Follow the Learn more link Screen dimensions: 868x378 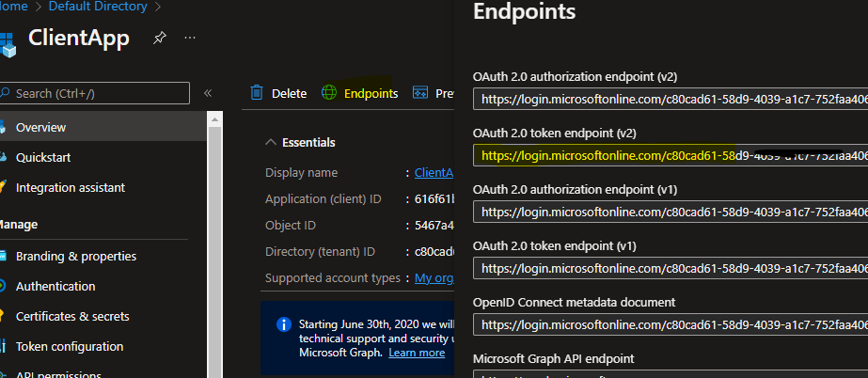[417, 353]
